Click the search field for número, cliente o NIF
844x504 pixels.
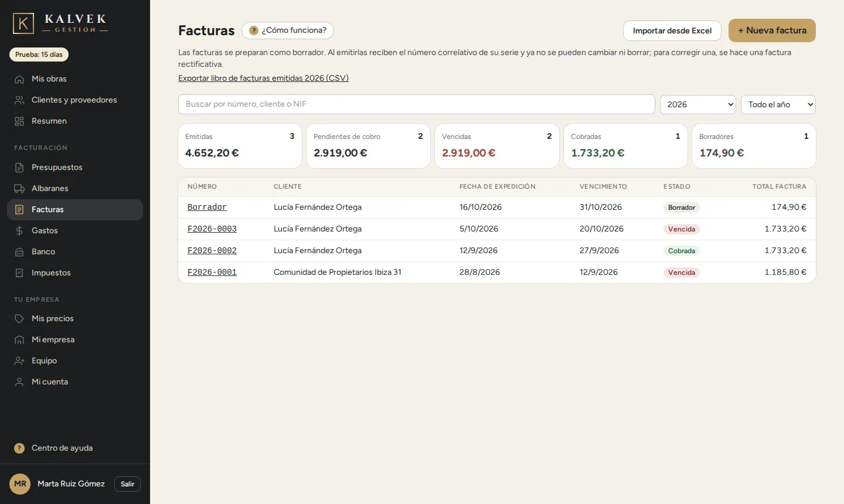coord(417,104)
